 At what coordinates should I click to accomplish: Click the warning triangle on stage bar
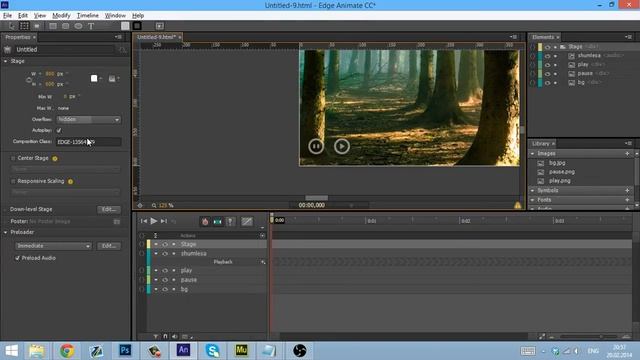[518, 205]
